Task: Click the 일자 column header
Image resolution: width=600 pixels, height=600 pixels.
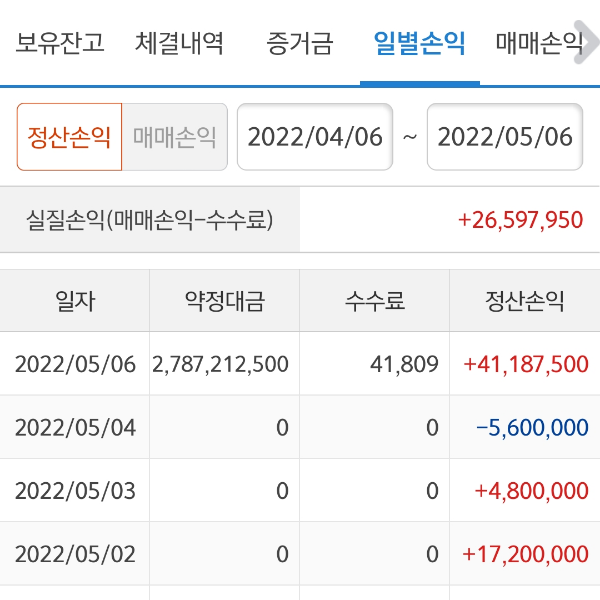Action: click(x=75, y=301)
